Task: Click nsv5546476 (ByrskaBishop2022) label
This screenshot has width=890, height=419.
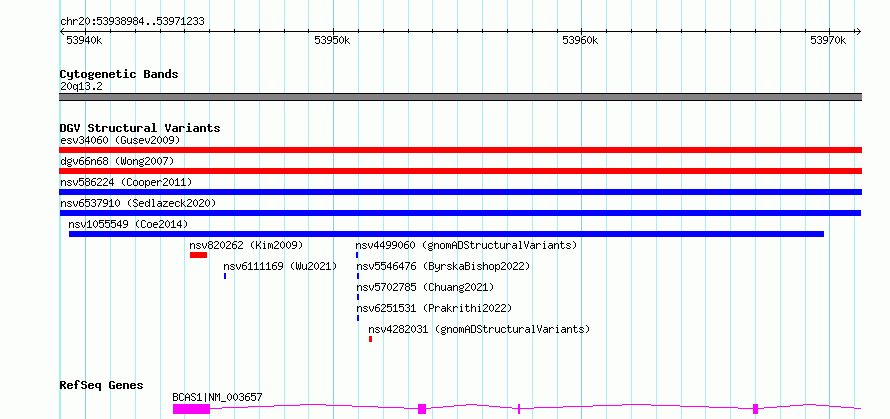Action: pyautogui.click(x=443, y=266)
